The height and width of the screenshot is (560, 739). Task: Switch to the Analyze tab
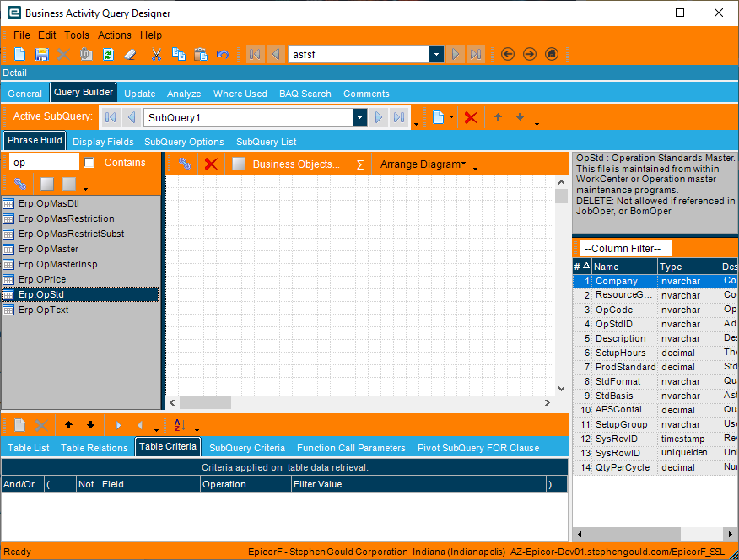tap(184, 94)
